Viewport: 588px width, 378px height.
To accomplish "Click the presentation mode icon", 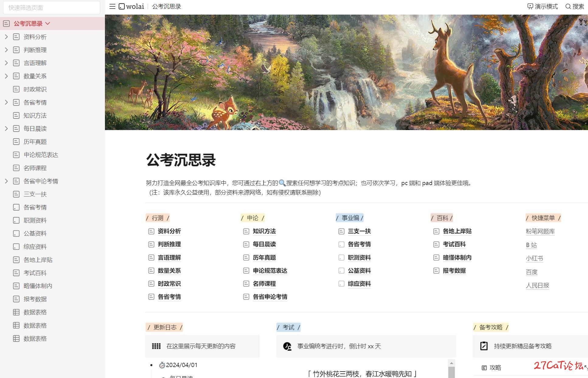I will (530, 6).
